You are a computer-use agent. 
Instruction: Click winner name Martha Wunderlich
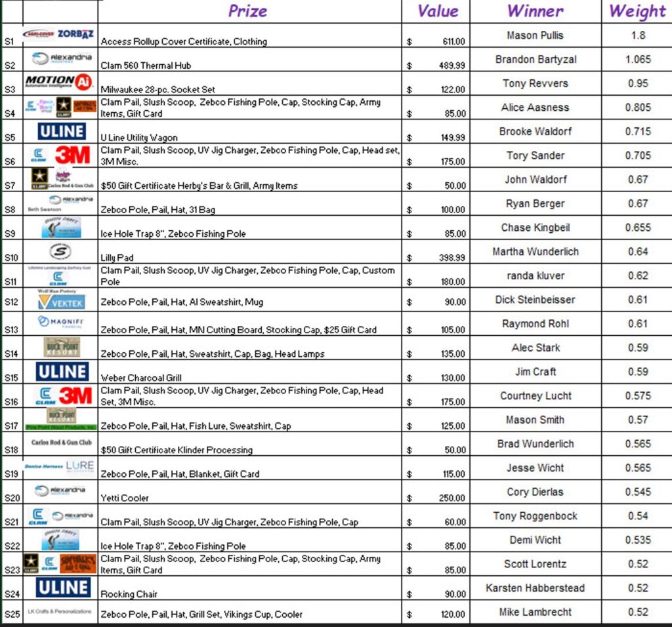(535, 251)
